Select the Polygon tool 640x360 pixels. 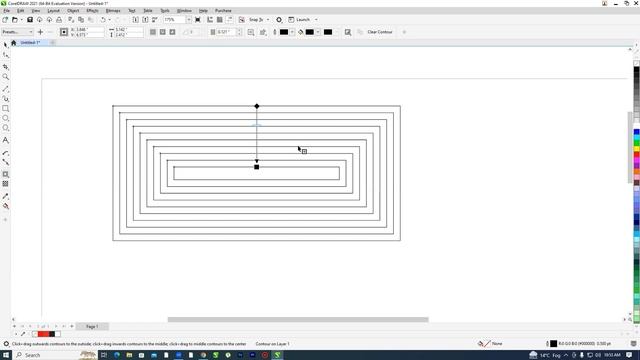point(5,128)
